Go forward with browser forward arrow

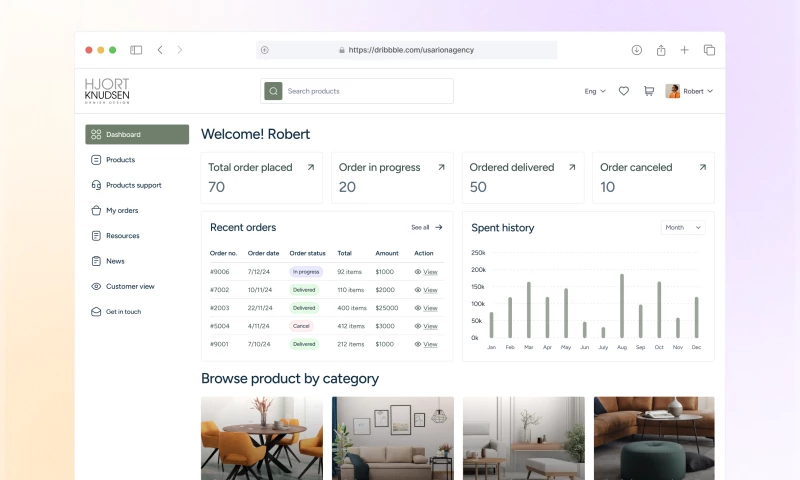point(180,50)
